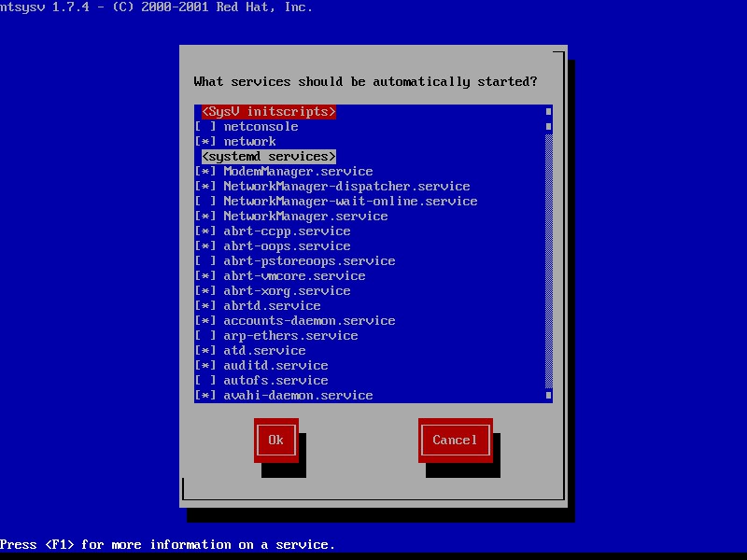Select the netconsole service name

click(x=261, y=127)
